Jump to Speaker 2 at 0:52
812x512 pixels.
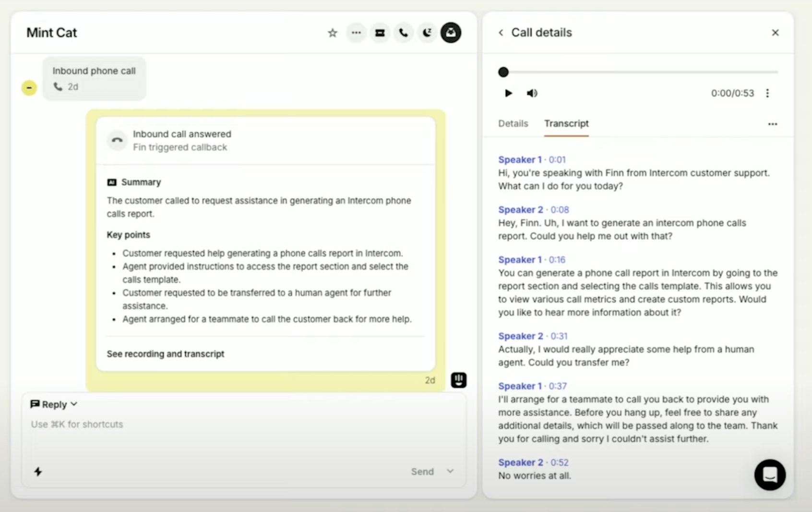tap(533, 462)
